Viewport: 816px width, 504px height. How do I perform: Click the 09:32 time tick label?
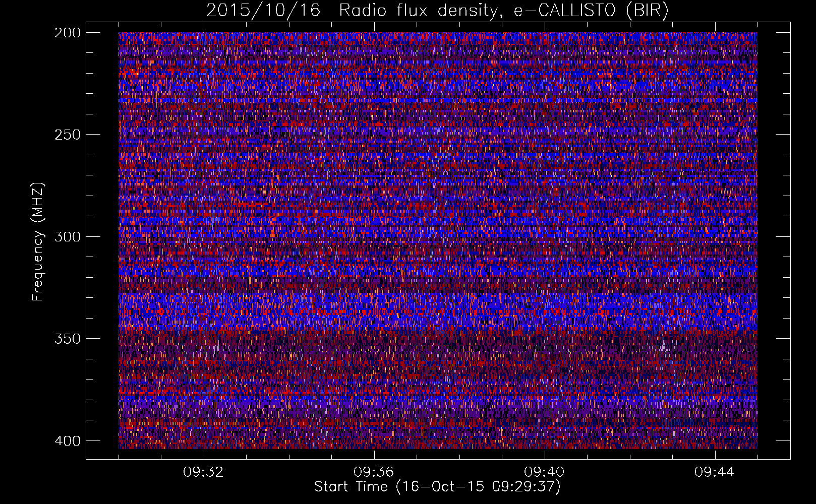(203, 472)
